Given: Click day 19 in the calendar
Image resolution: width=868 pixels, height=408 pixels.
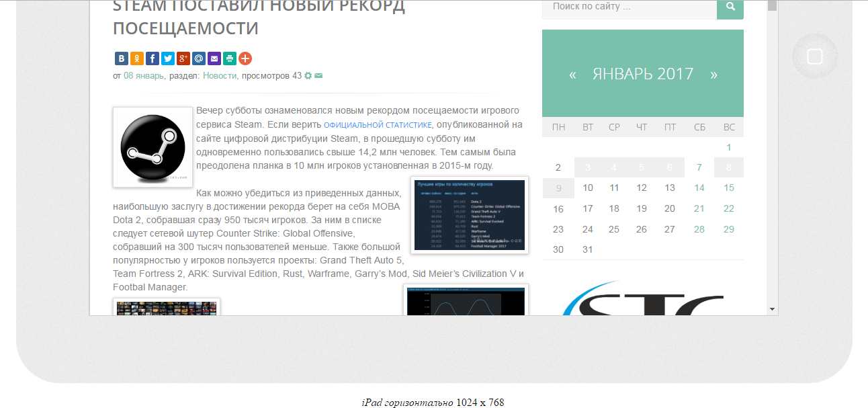Looking at the screenshot, I should point(642,208).
